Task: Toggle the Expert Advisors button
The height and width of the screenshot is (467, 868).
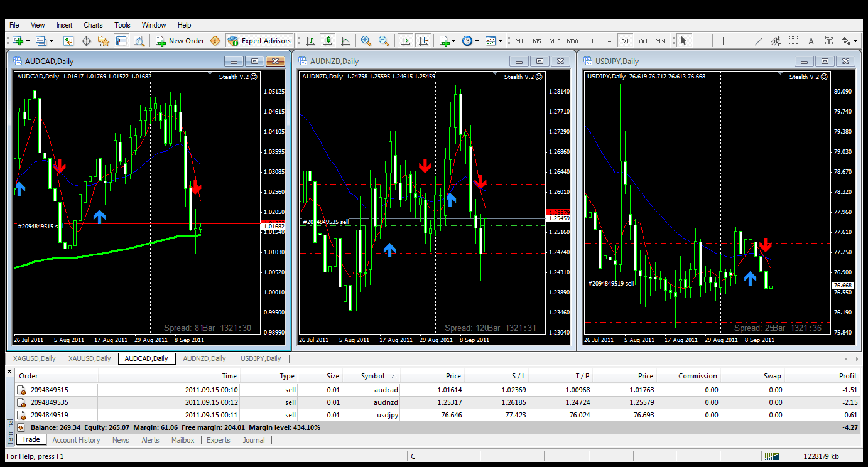Action: coord(260,41)
